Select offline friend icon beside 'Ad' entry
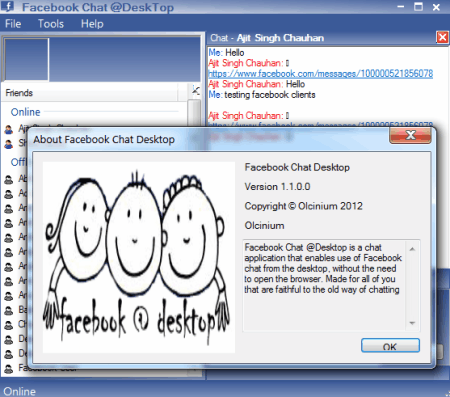 pyautogui.click(x=9, y=194)
